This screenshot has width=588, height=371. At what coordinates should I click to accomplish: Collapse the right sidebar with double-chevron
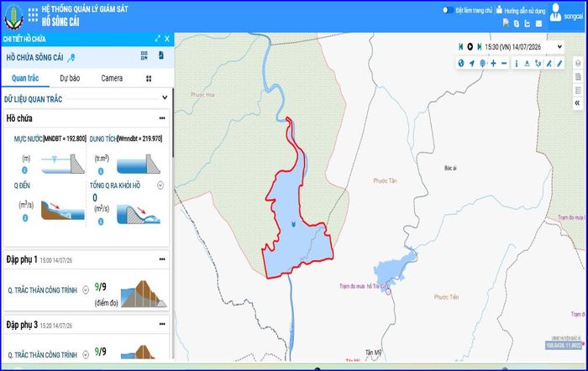pos(578,102)
